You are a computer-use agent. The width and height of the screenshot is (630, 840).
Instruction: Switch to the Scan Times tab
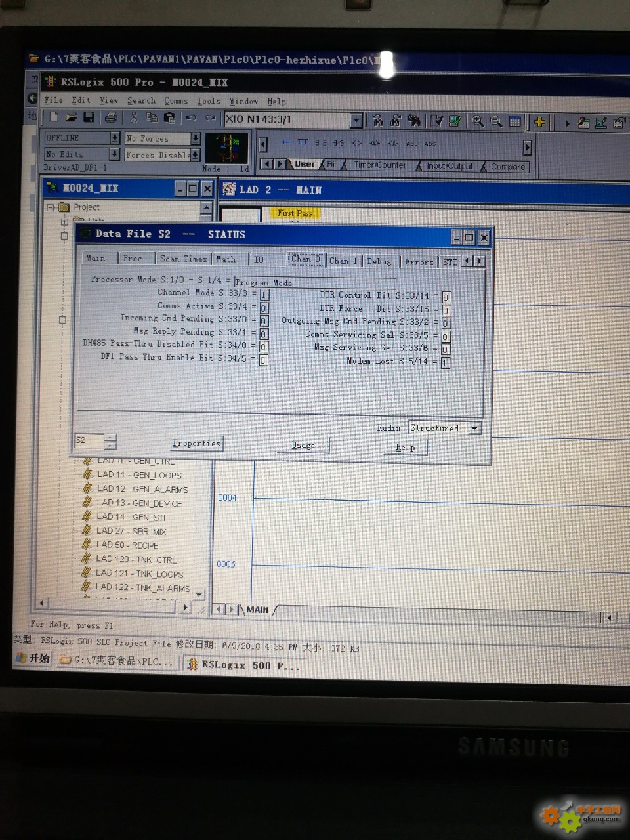point(183,259)
